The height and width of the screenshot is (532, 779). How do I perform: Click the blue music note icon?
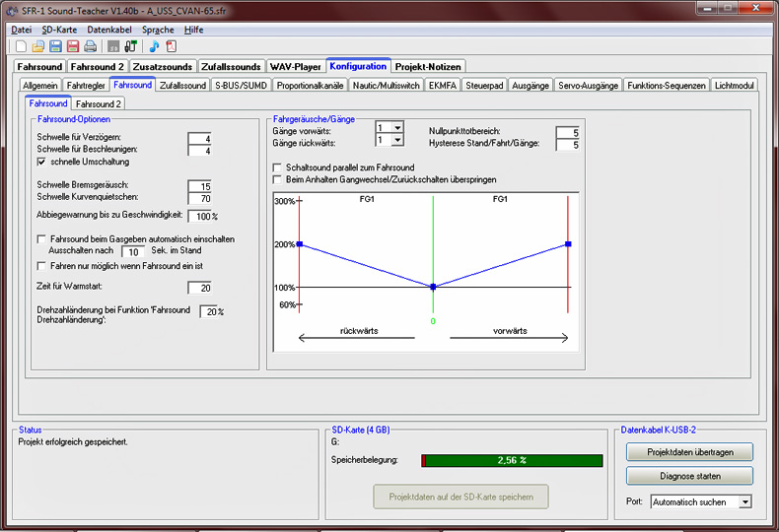(154, 46)
